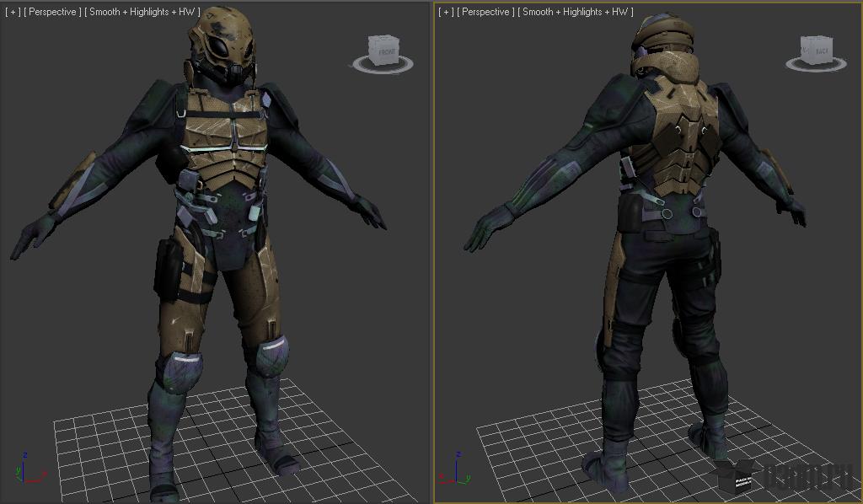Image resolution: width=863 pixels, height=504 pixels.
Task: Select the tan chest armor in front view
Action: [226, 140]
